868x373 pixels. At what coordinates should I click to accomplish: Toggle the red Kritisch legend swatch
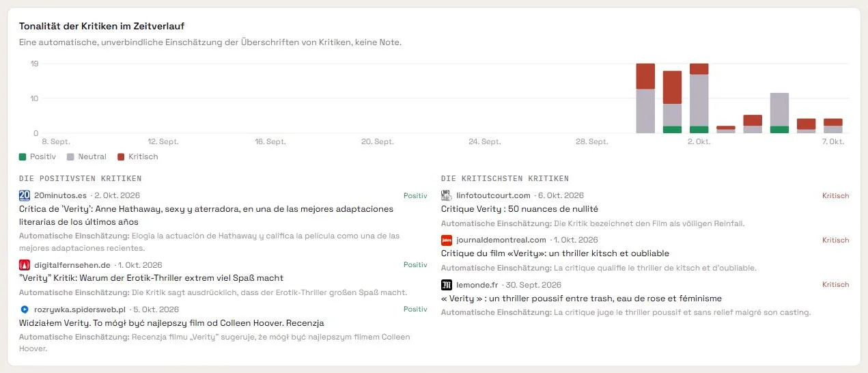click(121, 156)
